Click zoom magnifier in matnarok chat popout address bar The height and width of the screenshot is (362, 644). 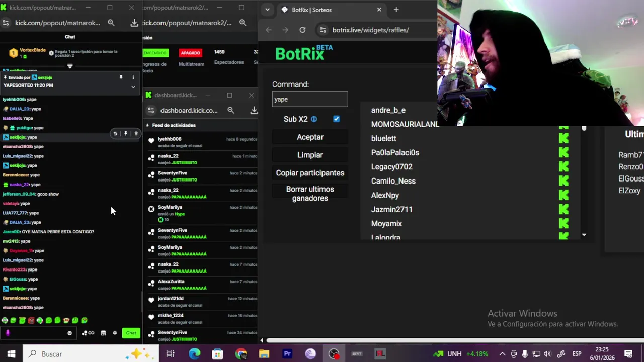(x=111, y=23)
